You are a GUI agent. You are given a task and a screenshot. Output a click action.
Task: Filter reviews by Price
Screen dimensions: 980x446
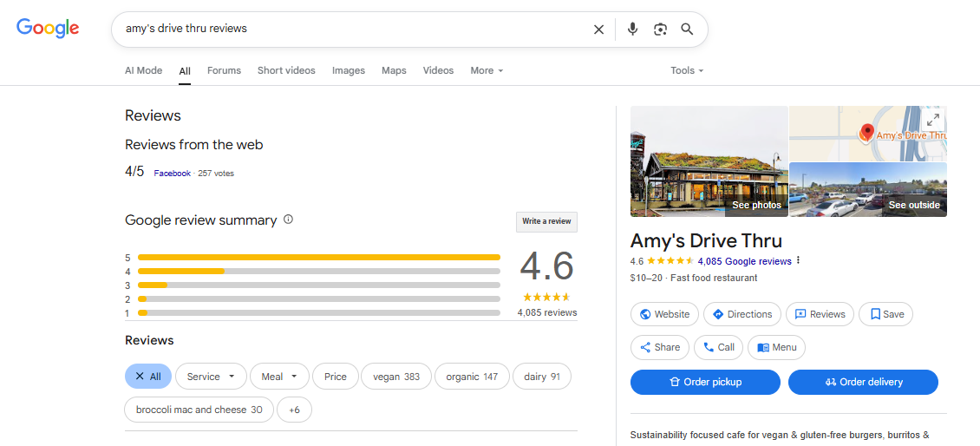pos(336,377)
